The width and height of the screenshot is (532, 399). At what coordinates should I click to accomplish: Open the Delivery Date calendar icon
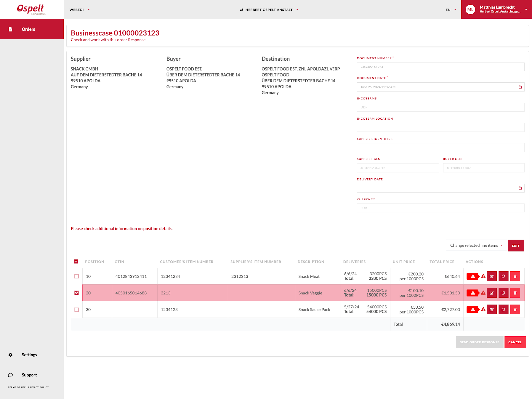[520, 188]
